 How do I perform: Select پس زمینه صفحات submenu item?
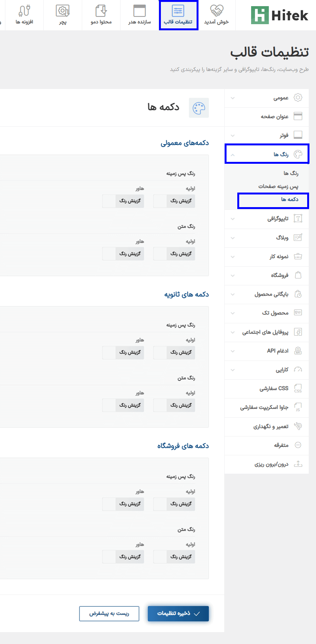click(278, 186)
